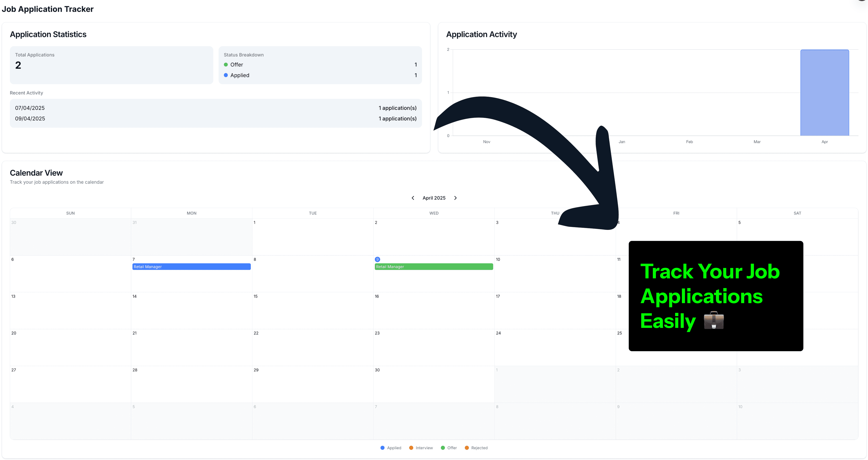Click the Feb label on chart axis
Screen dimensions: 868x460
click(x=689, y=142)
